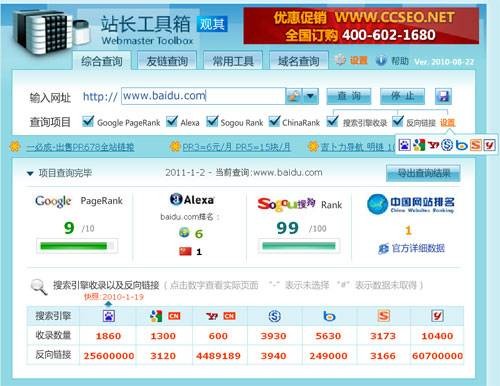Open the 官方详细数据 link
Viewport: 500px width, 386px height.
(x=418, y=248)
